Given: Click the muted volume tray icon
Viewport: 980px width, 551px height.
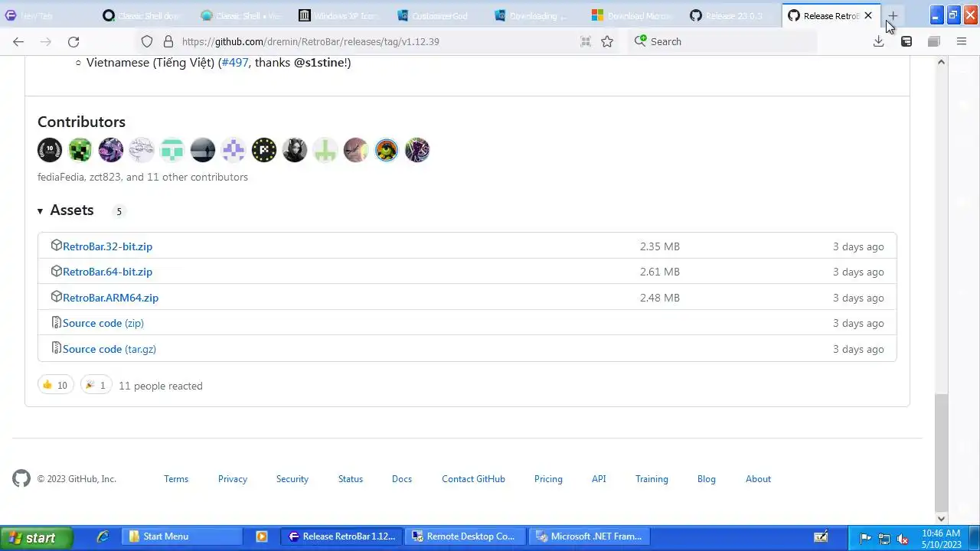Looking at the screenshot, I should [x=903, y=538].
